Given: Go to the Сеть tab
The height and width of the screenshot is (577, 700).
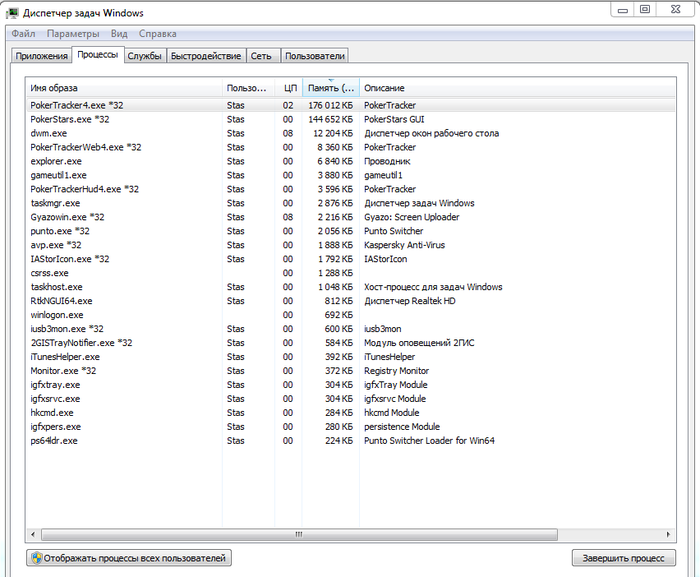Looking at the screenshot, I should tap(261, 56).
